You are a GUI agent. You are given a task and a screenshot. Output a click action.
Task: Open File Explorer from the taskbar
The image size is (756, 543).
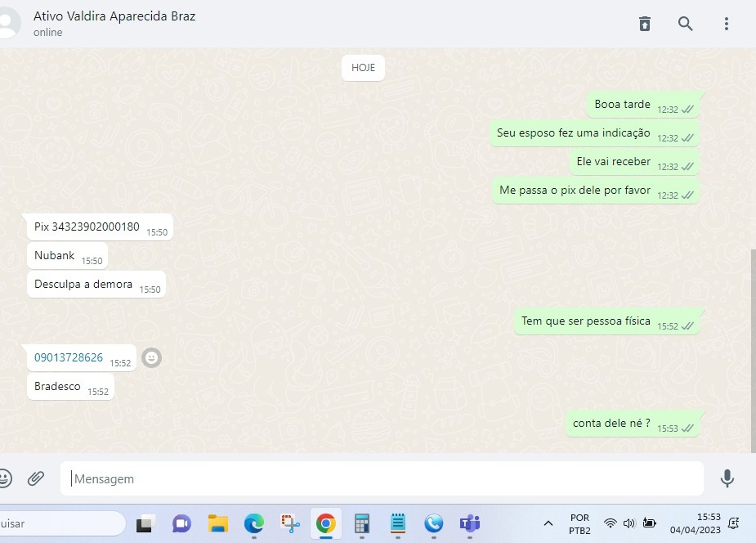point(217,523)
